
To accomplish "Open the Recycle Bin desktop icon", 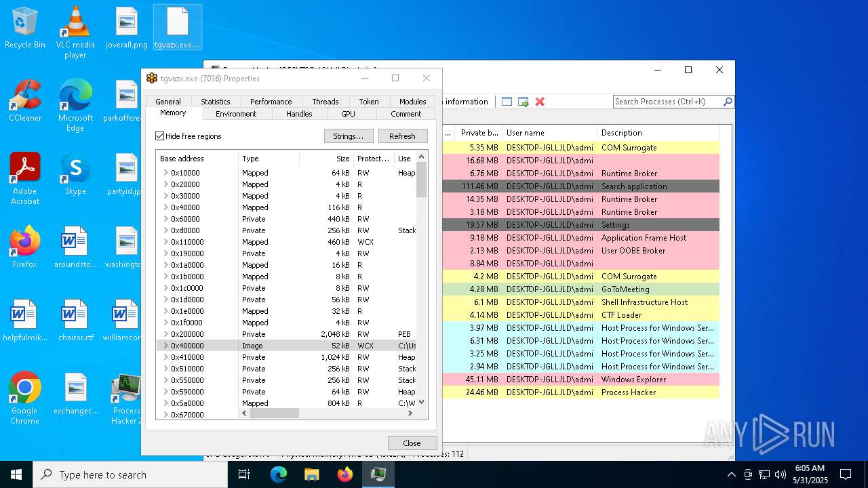I will (x=25, y=28).
